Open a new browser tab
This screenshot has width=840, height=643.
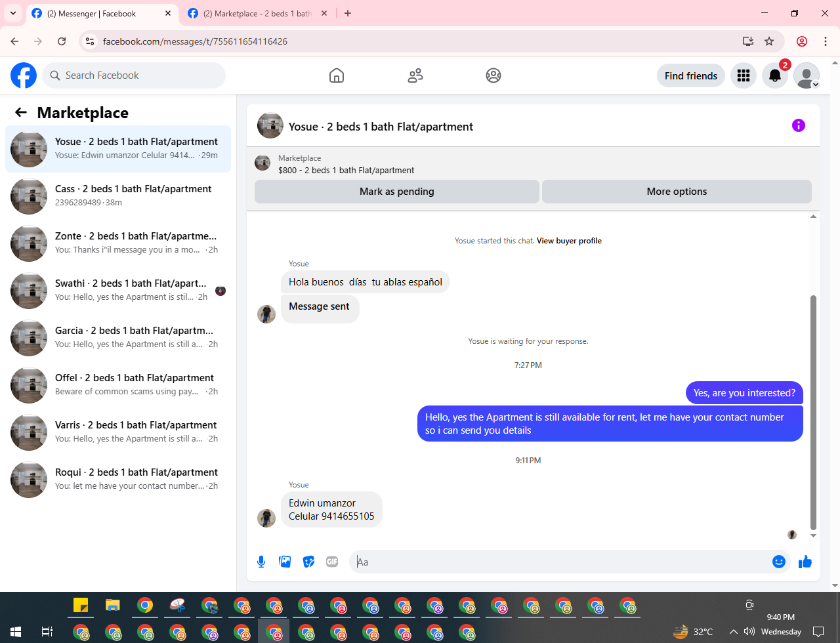(348, 13)
